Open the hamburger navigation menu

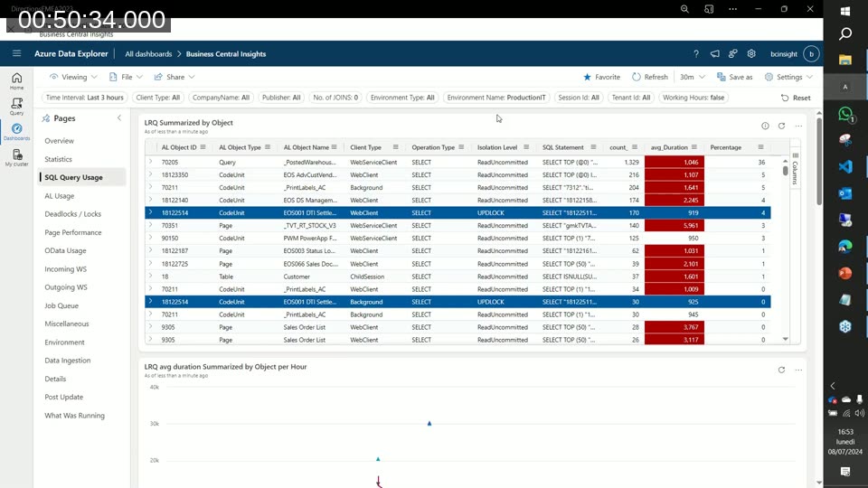[x=16, y=53]
